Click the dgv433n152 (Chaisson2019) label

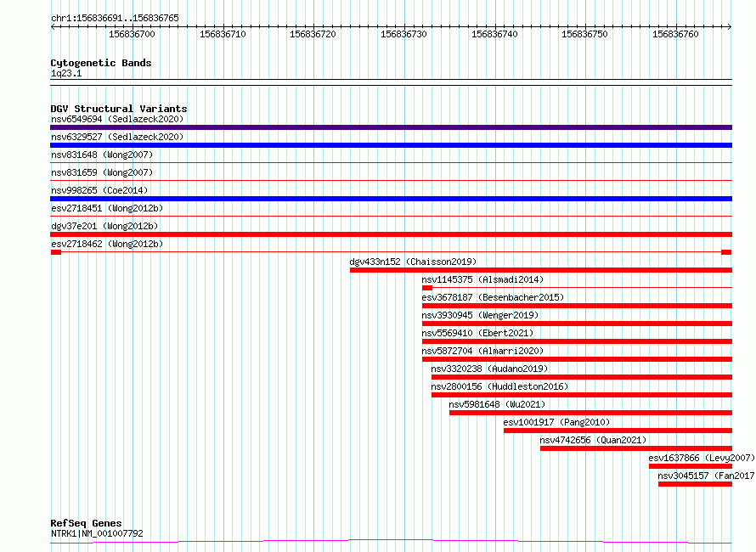pos(413,262)
